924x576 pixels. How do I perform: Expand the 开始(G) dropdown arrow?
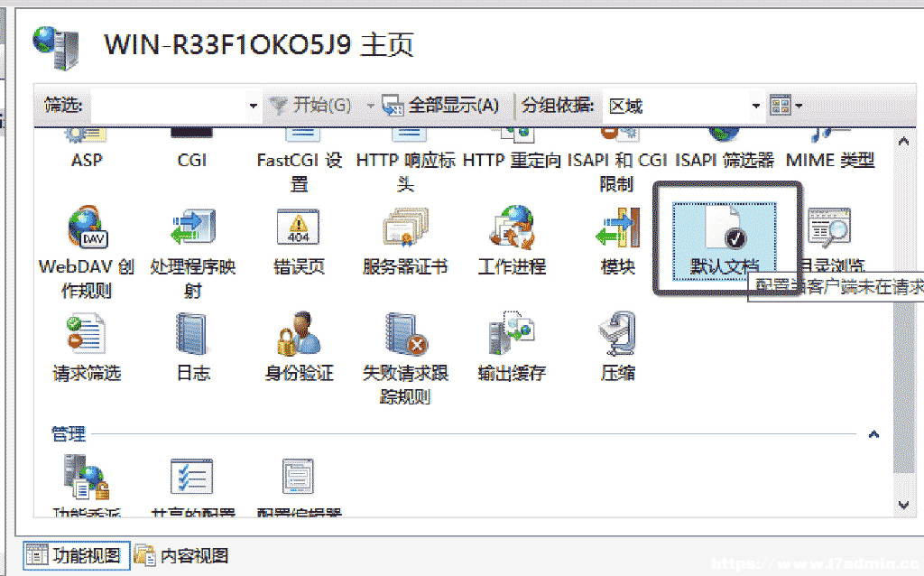click(371, 107)
